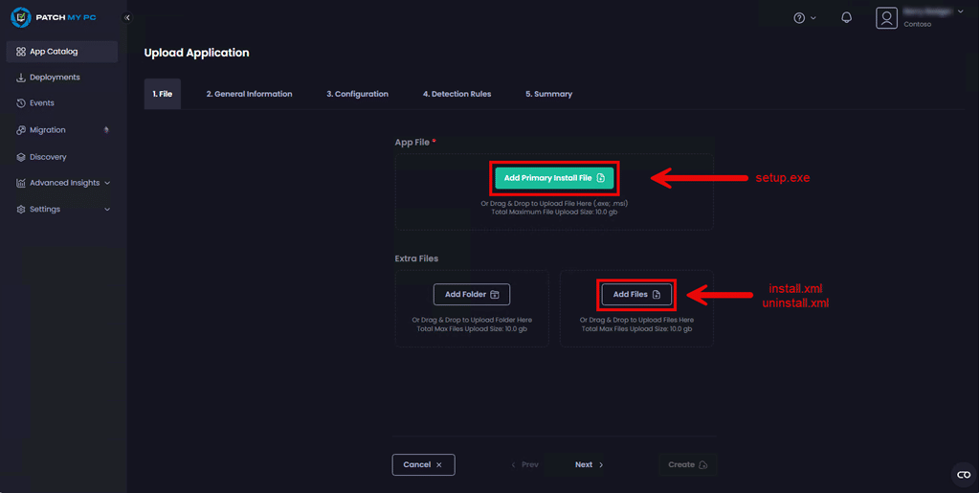This screenshot has width=980, height=493.
Task: Click the Deployments download icon in sidebar
Action: 21,78
